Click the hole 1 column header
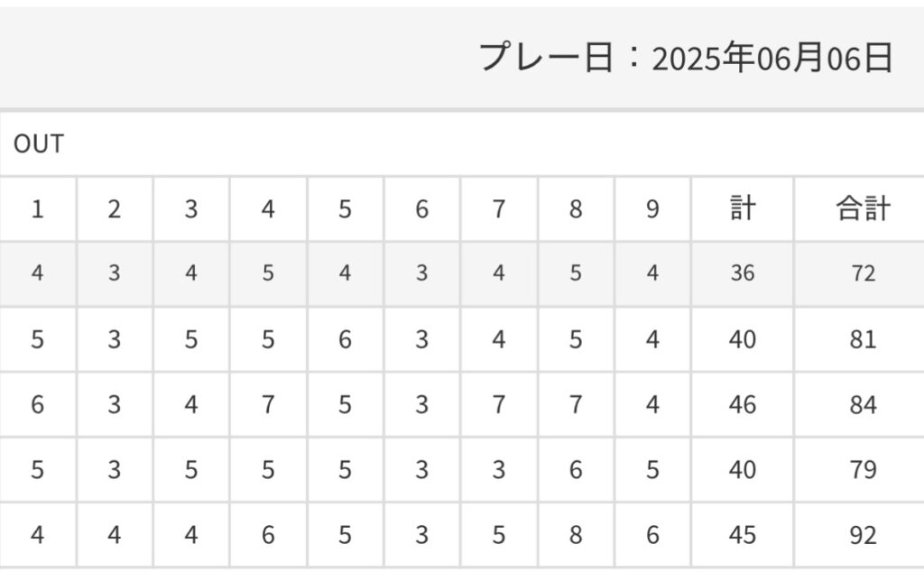The width and height of the screenshot is (924, 572). [37, 209]
